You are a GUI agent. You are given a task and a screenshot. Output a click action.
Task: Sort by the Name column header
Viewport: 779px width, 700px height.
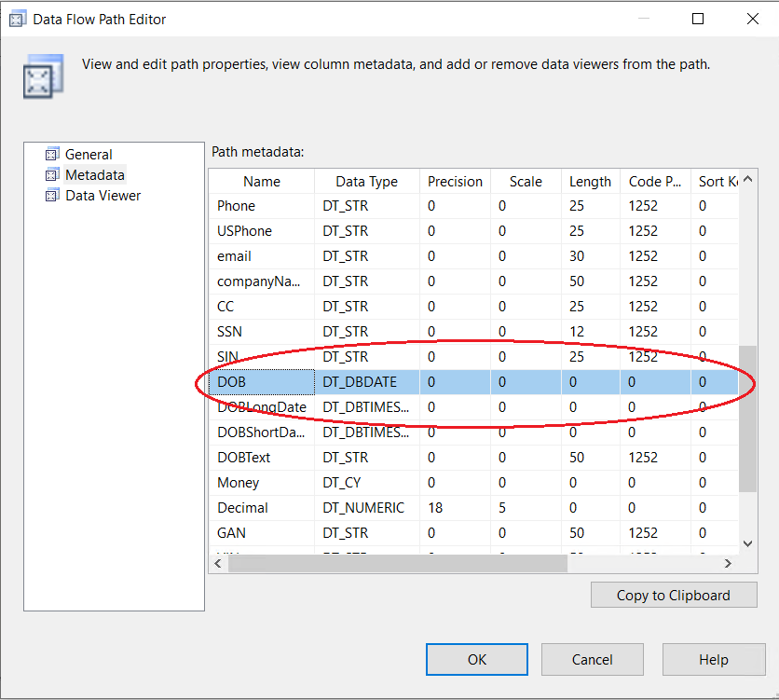262,182
